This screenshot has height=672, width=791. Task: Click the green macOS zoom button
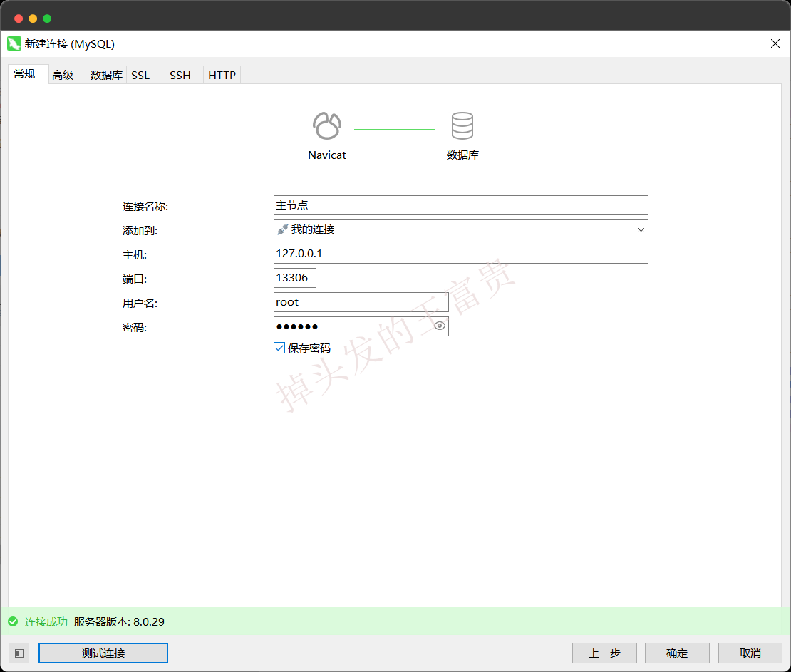click(x=47, y=19)
